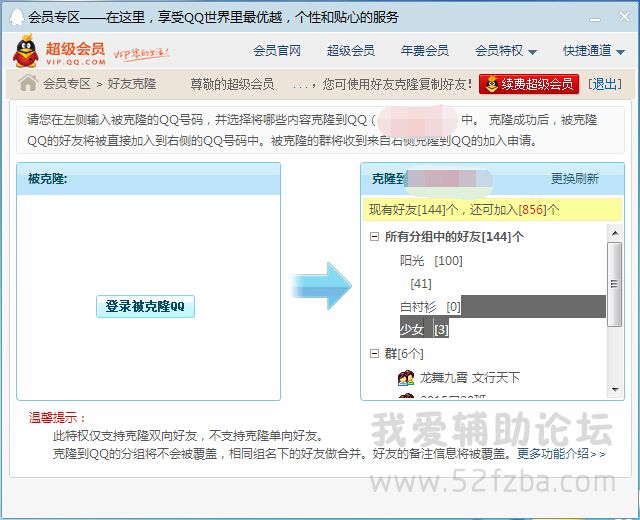Open the 更多功能介绍>> link
The image size is (640, 520).
(561, 453)
